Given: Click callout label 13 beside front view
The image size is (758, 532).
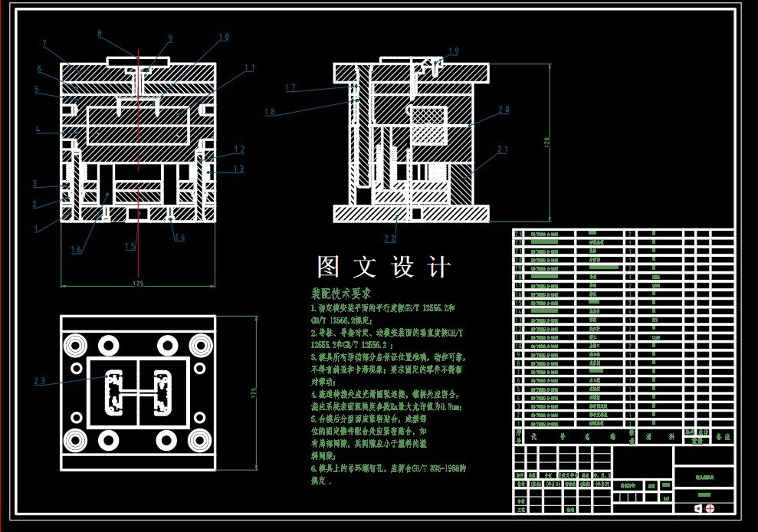Looking at the screenshot, I should tap(239, 169).
